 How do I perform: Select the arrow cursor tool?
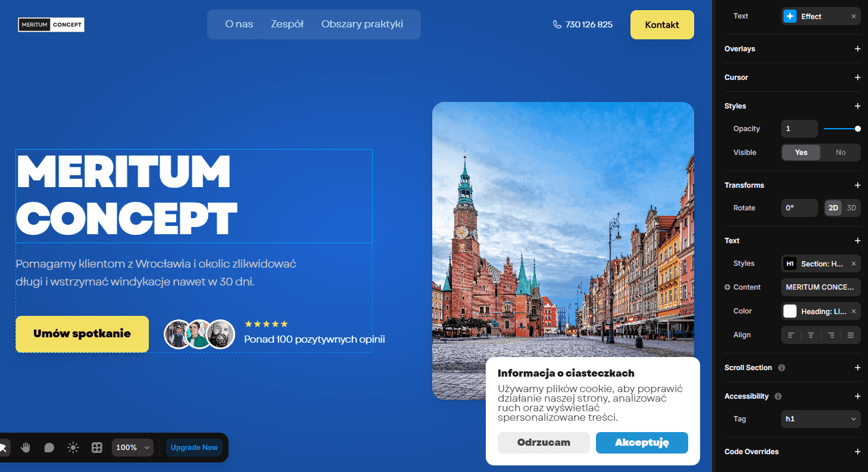[5, 448]
